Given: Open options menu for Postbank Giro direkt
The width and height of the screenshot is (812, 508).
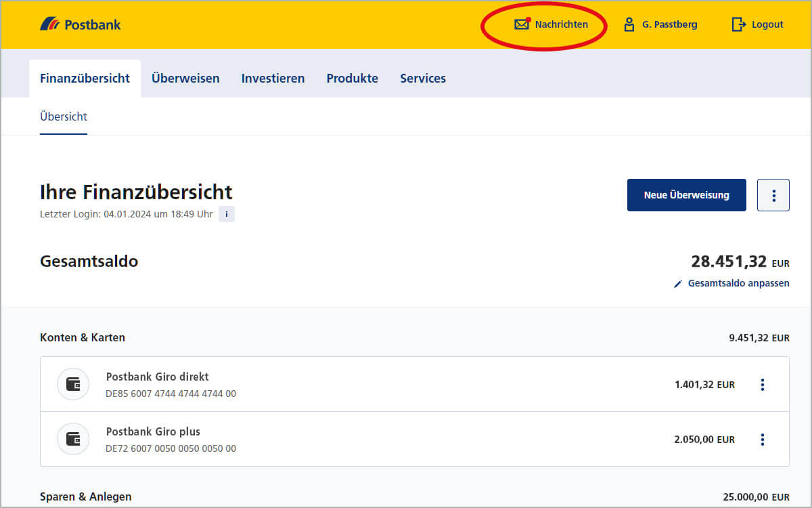Looking at the screenshot, I should point(763,385).
